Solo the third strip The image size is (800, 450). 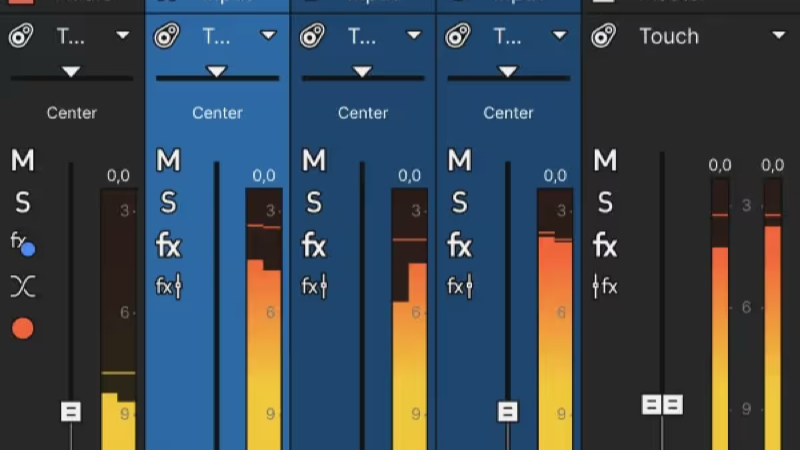[x=314, y=203]
